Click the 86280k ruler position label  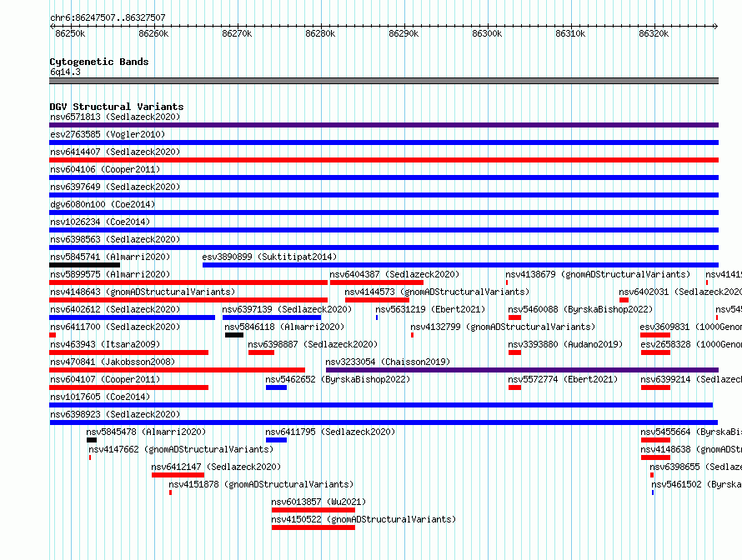(x=320, y=33)
